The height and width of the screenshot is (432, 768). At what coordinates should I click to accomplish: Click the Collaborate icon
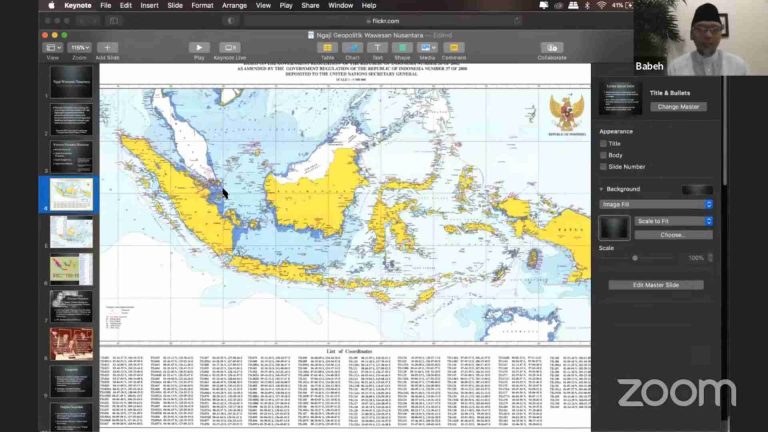(551, 47)
